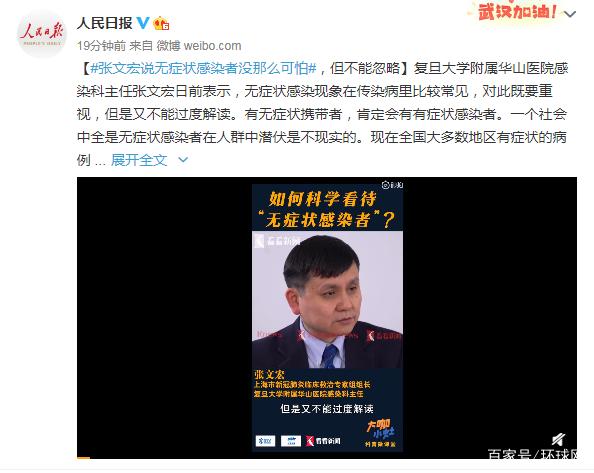The height and width of the screenshot is (473, 594).
Task: Click the 武汉加油 banner sticker
Action: coord(516,11)
